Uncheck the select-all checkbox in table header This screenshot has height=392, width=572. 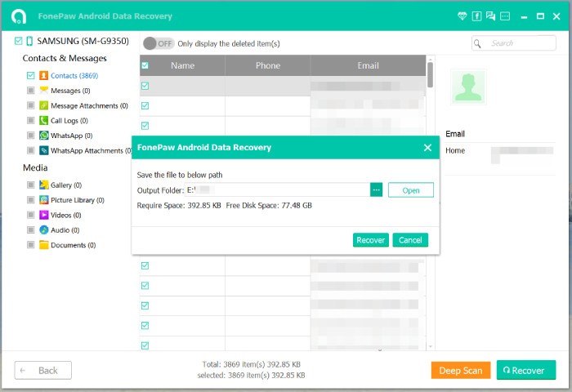[x=145, y=65]
